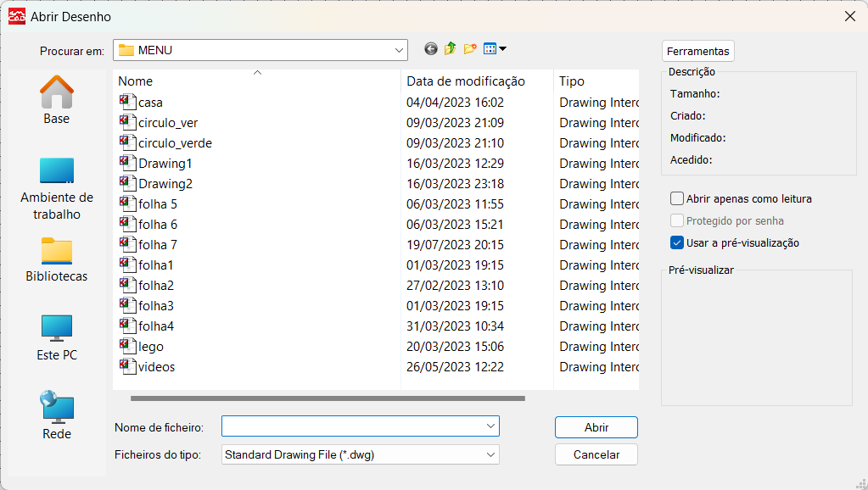Select the folha 5 file icon
868x490 pixels.
pyautogui.click(x=127, y=203)
